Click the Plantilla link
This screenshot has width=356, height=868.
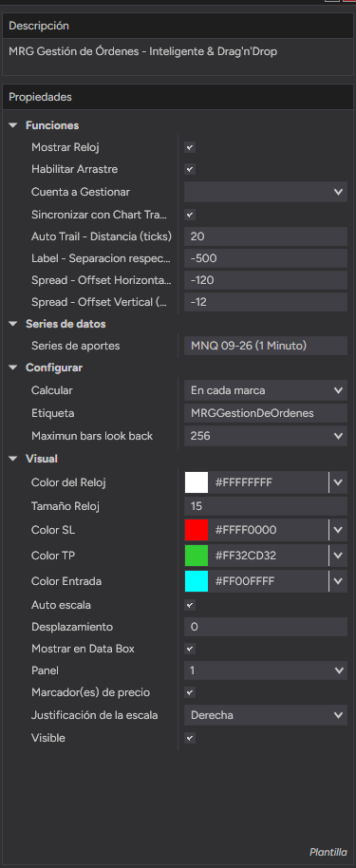point(328,852)
